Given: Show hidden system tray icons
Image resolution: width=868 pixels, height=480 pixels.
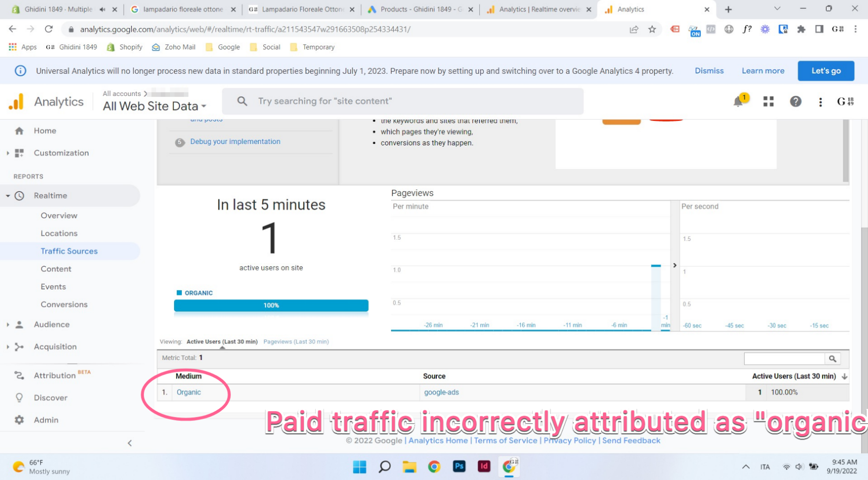Looking at the screenshot, I should (746, 467).
